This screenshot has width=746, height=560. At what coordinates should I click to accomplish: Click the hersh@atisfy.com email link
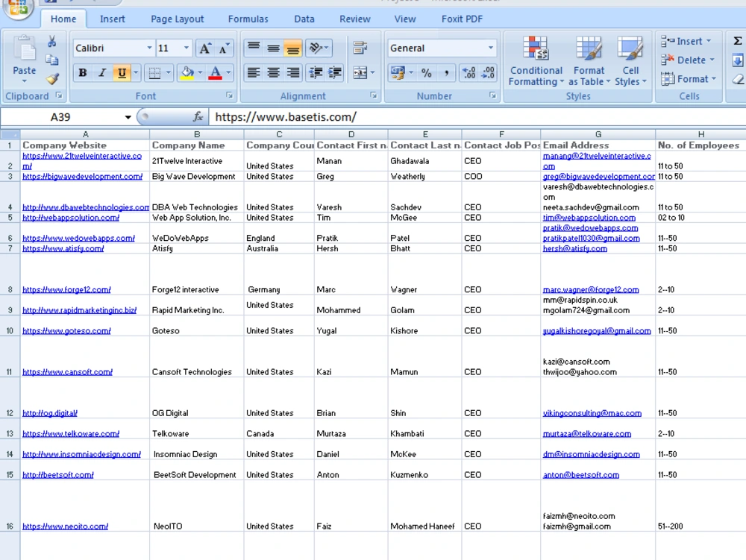point(574,248)
